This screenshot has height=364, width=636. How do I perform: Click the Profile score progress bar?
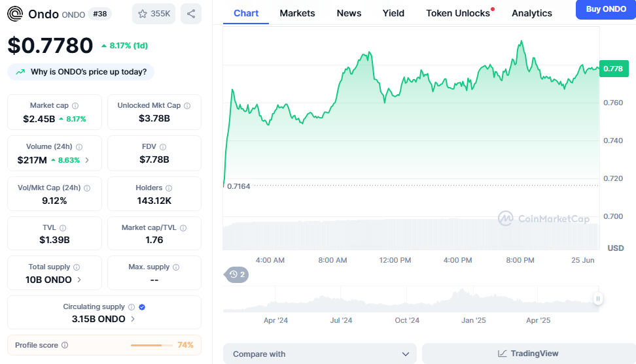coord(152,345)
